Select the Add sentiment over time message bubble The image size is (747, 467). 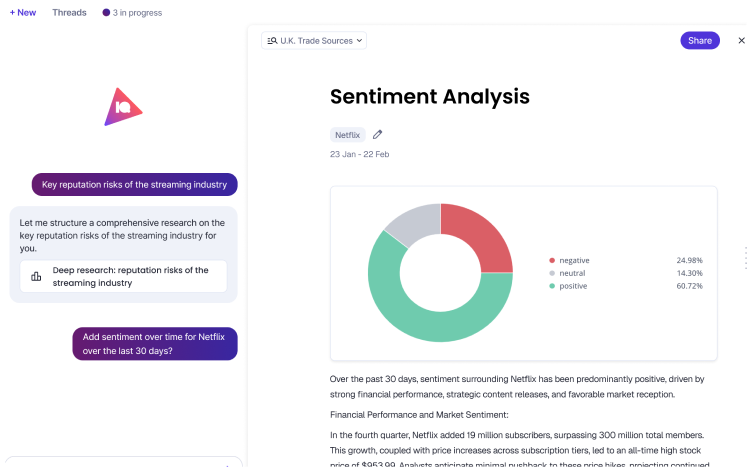(155, 344)
